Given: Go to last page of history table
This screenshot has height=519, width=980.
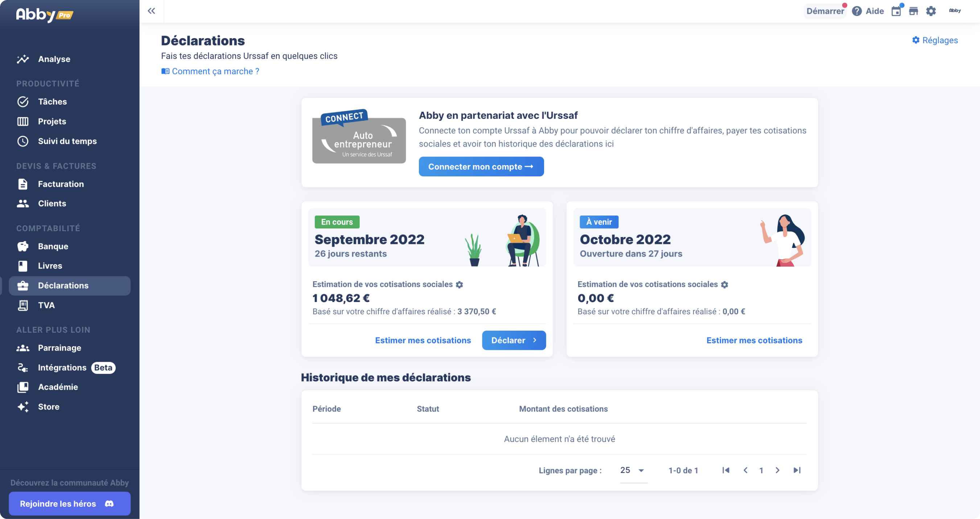Looking at the screenshot, I should pyautogui.click(x=797, y=470).
